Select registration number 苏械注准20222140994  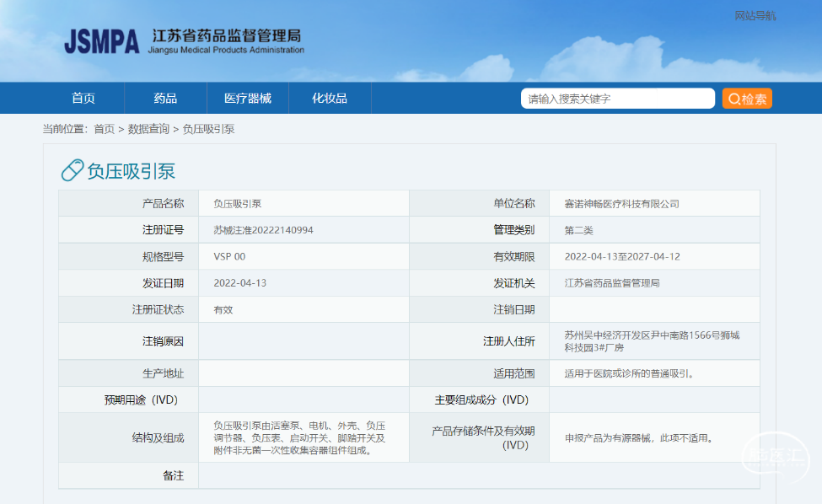pyautogui.click(x=263, y=230)
